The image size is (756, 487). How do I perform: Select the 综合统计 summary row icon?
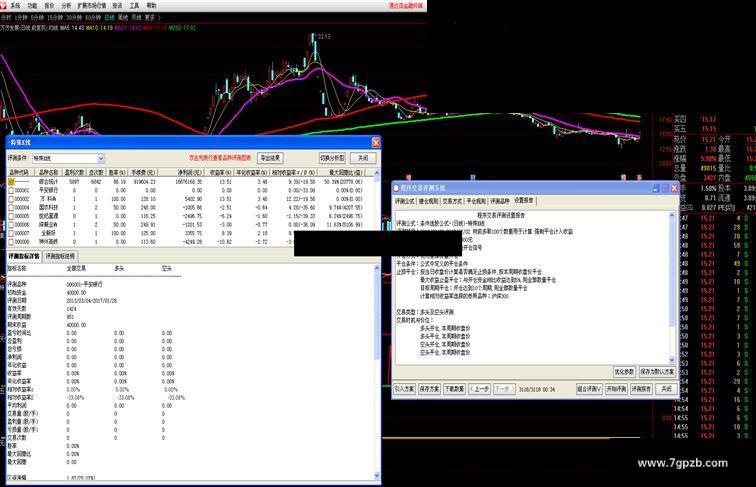point(11,182)
